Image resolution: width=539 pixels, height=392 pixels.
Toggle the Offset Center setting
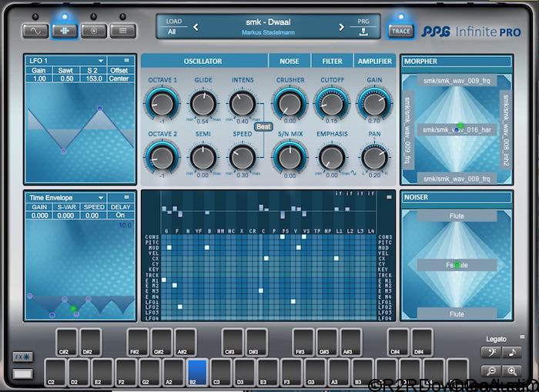click(x=119, y=79)
